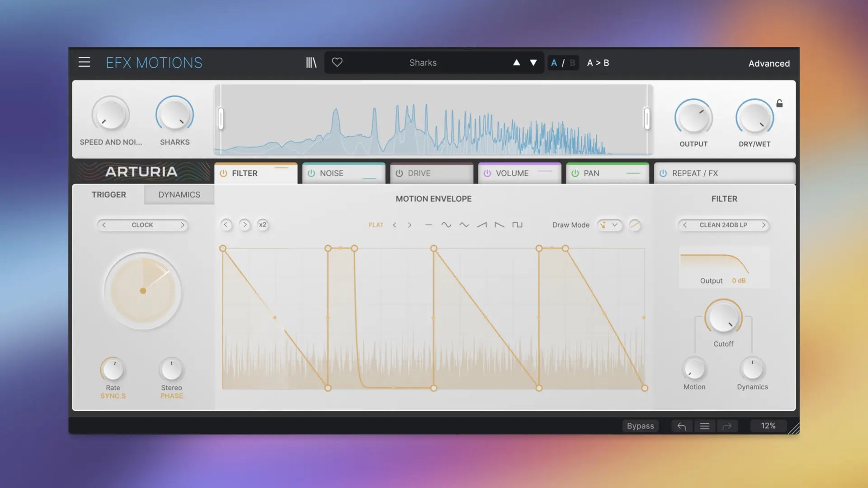Open the Draw Mode dropdown
This screenshot has width=868, height=488.
(609, 225)
